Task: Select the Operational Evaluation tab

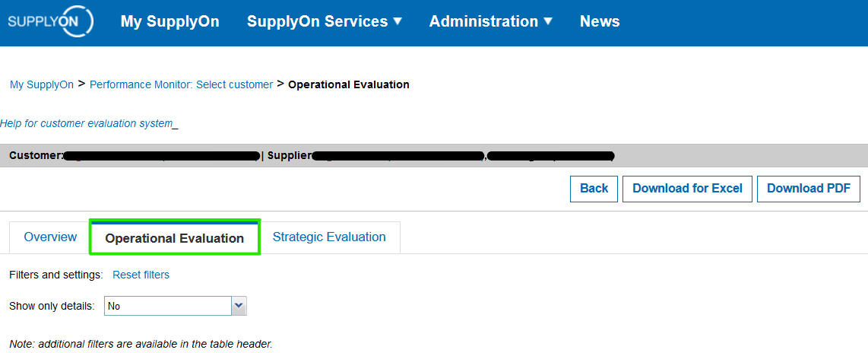Action: pyautogui.click(x=174, y=237)
